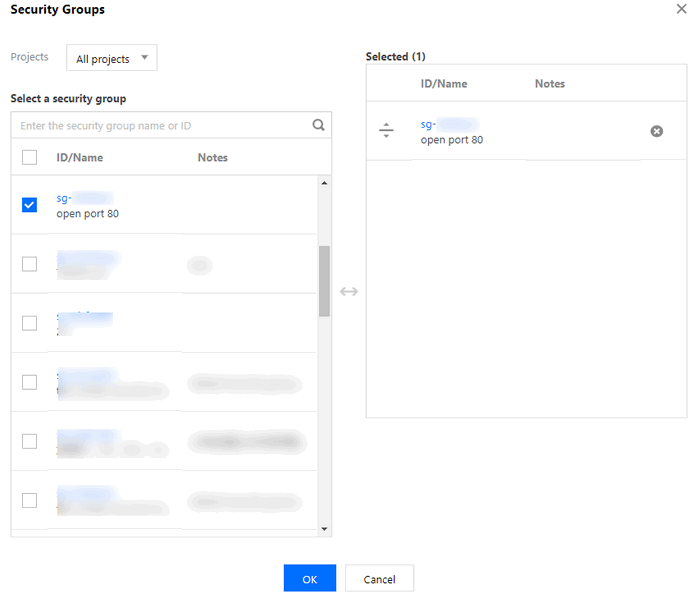Open the sg- link in the Selected panel
This screenshot has height=598, width=698.
[428, 125]
